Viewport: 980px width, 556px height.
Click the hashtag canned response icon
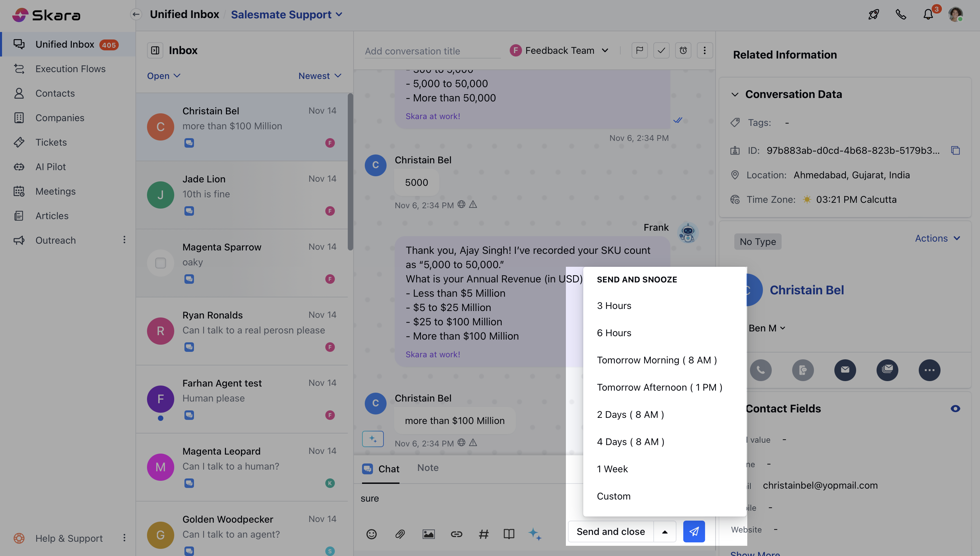483,534
